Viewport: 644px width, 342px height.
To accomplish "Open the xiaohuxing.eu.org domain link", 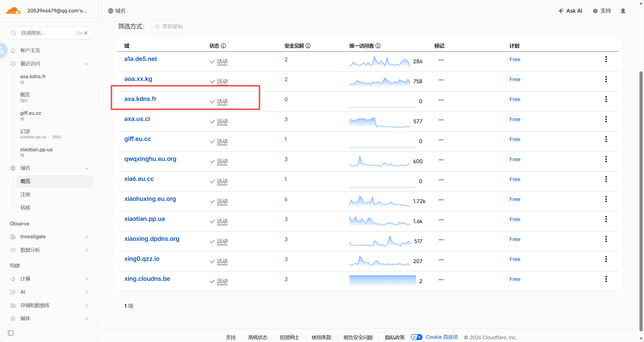I will pos(150,199).
